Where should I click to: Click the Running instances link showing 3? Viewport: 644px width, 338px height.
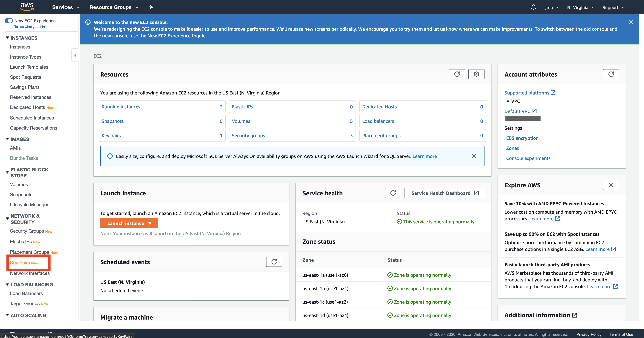pos(121,107)
